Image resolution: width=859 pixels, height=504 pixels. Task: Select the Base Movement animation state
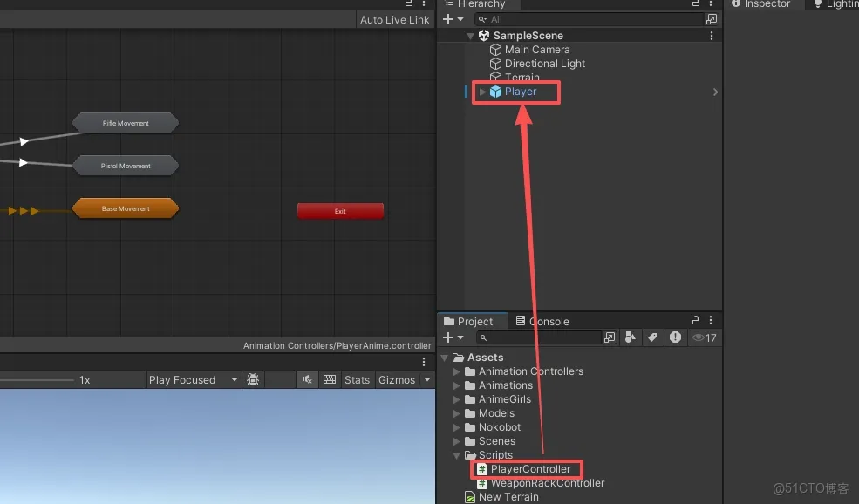tap(126, 208)
